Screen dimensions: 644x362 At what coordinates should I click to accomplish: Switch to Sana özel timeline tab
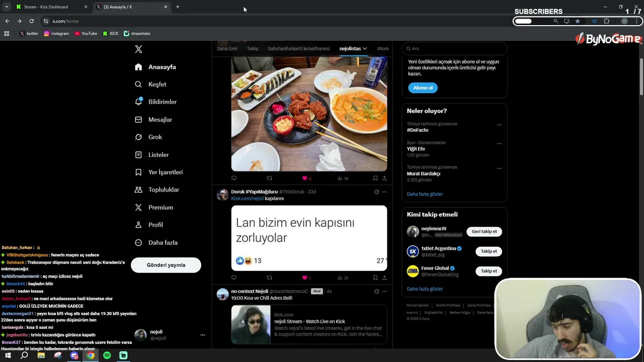pyautogui.click(x=227, y=49)
